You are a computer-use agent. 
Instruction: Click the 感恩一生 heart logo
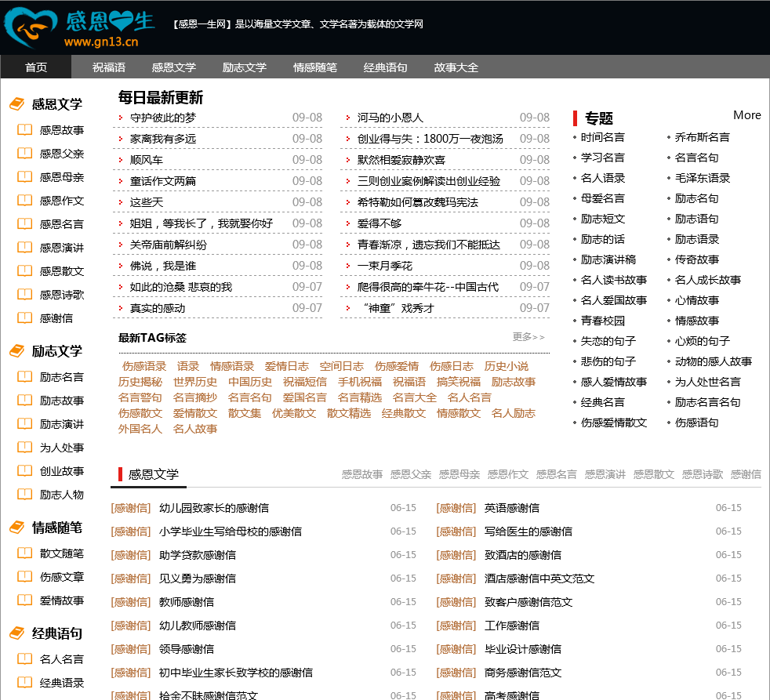click(31, 27)
